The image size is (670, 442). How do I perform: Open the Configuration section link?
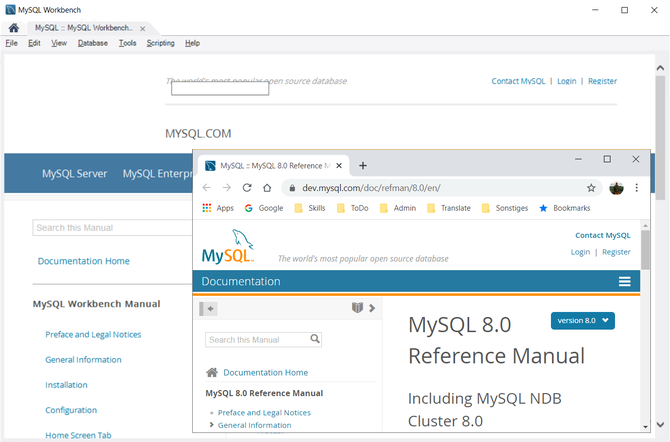point(71,410)
